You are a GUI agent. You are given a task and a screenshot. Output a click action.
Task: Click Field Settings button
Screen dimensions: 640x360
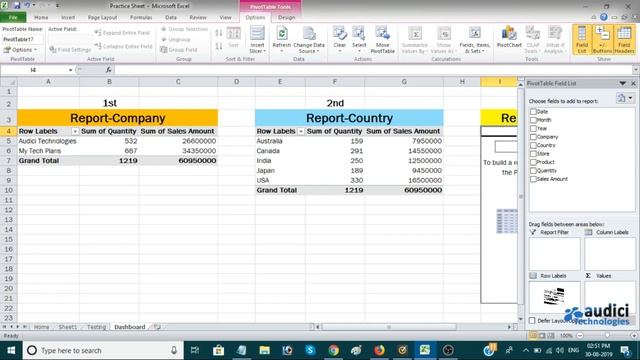70,50
